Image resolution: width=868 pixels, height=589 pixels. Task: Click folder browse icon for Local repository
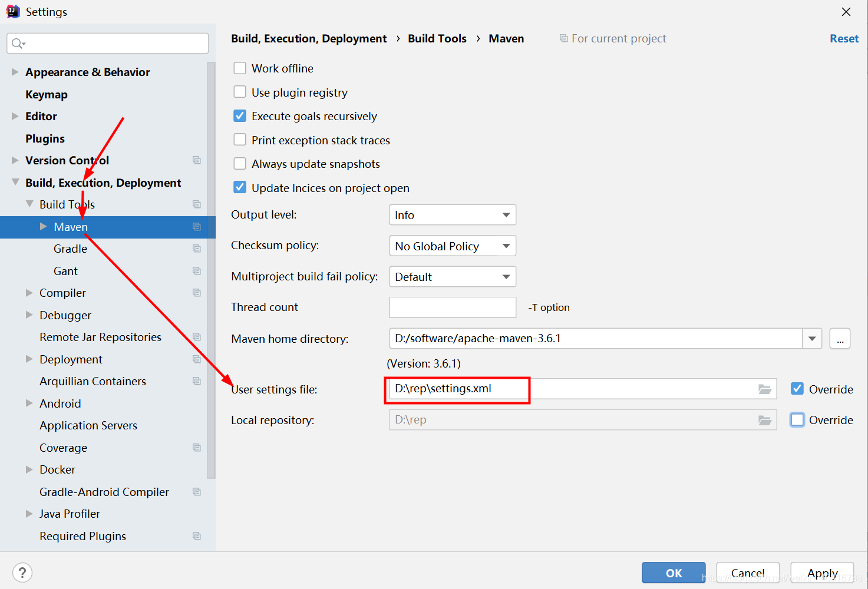(x=765, y=420)
